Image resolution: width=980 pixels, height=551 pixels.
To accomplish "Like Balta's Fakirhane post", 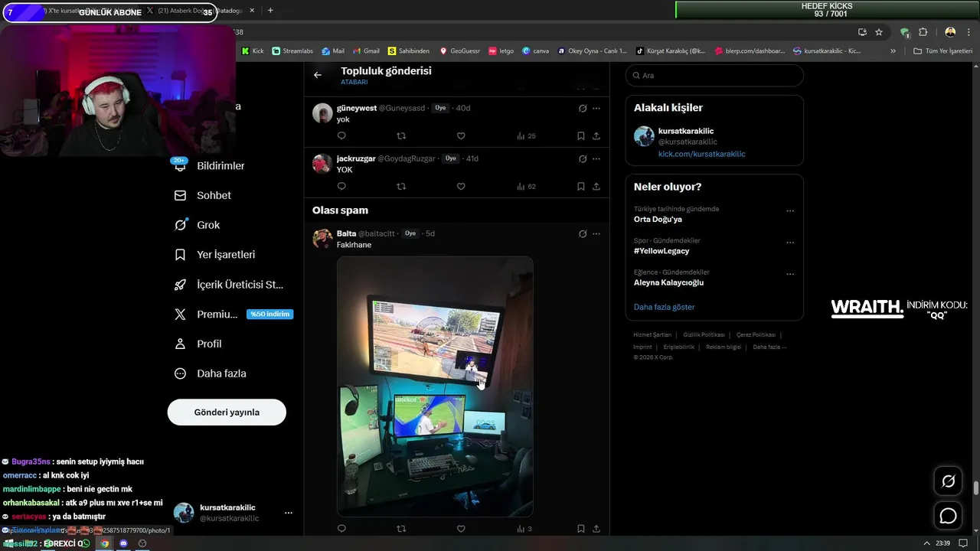I will [461, 528].
